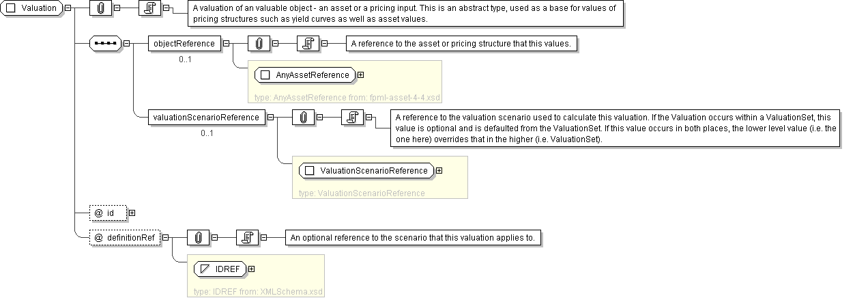Expand the ValuationScenarioReference type node
This screenshot has width=868, height=298.
point(439,171)
